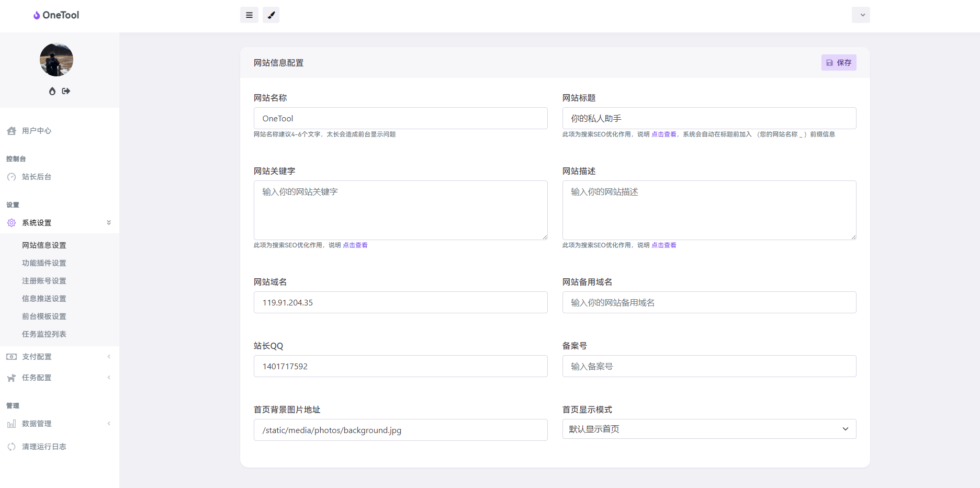Select 注册账号设置 submenu item
Viewport: 980px width, 488px height.
coord(44,281)
